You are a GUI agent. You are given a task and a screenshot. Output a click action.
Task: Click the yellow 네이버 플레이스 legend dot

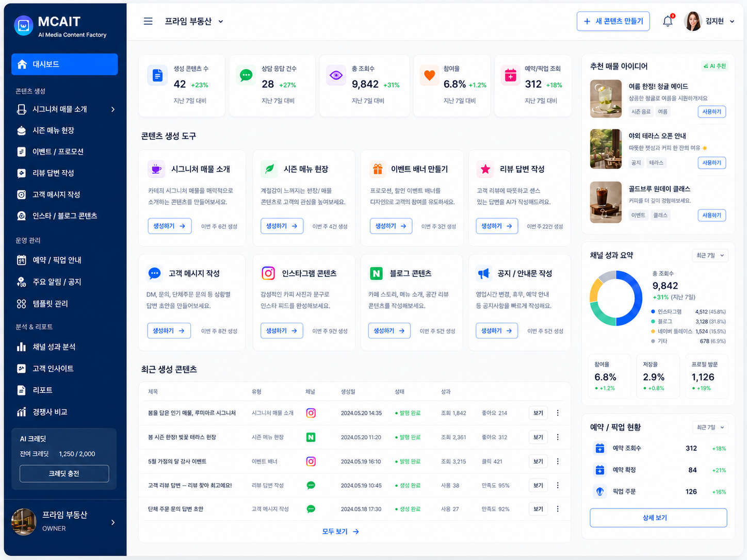pyautogui.click(x=653, y=332)
